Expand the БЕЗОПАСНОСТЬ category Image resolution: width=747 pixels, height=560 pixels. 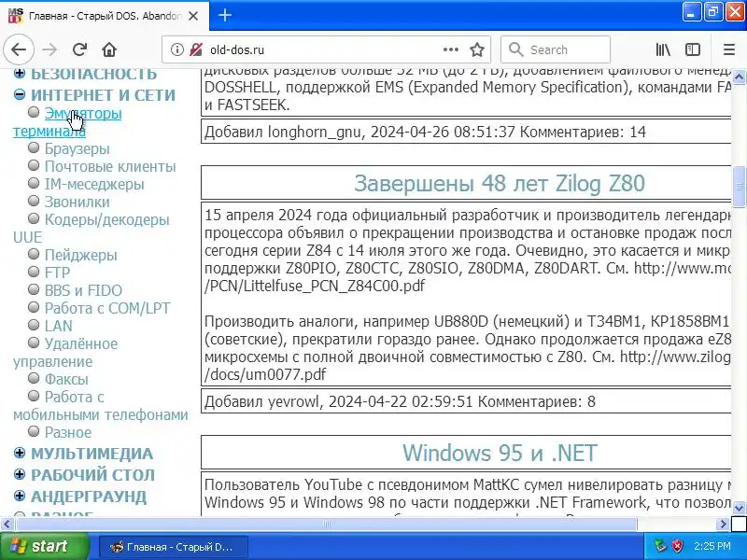click(x=20, y=74)
